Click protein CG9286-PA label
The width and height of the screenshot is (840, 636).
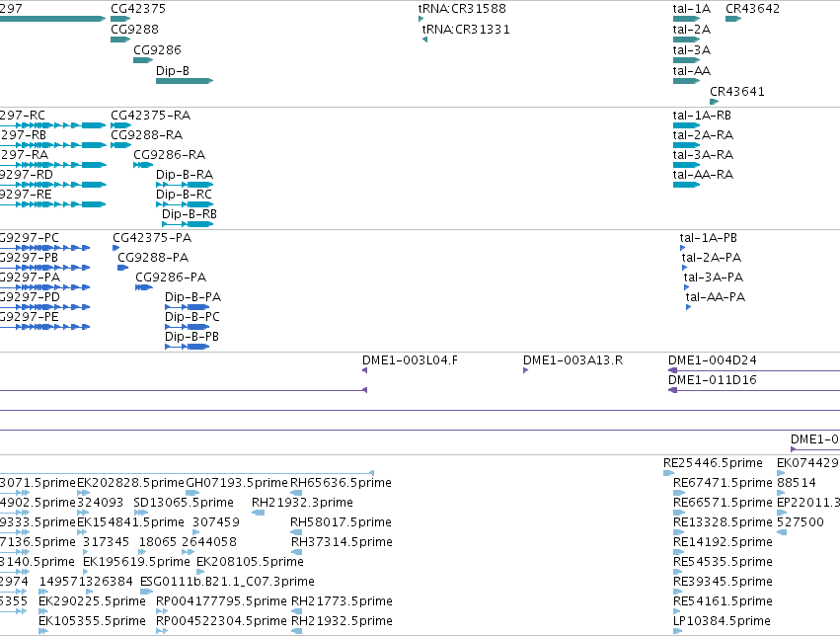(171, 277)
